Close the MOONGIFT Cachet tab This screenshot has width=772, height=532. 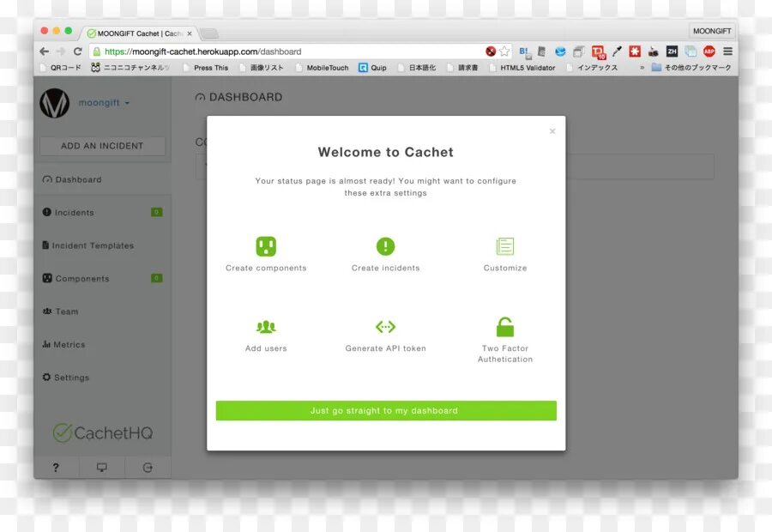190,33
